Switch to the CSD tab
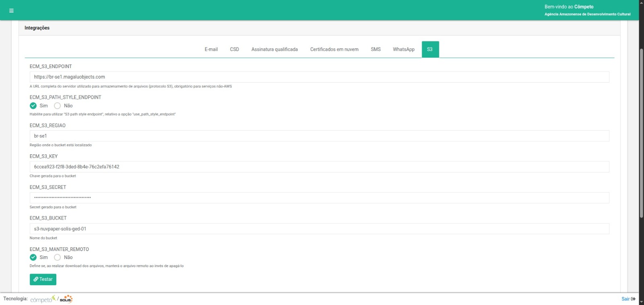Image resolution: width=644 pixels, height=305 pixels. tap(234, 50)
